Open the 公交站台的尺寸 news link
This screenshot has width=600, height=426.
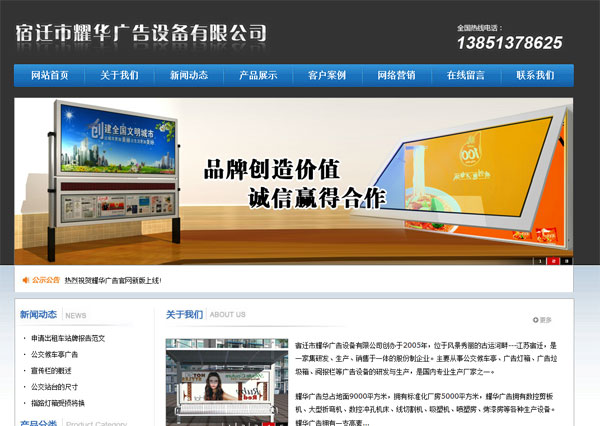pos(54,386)
